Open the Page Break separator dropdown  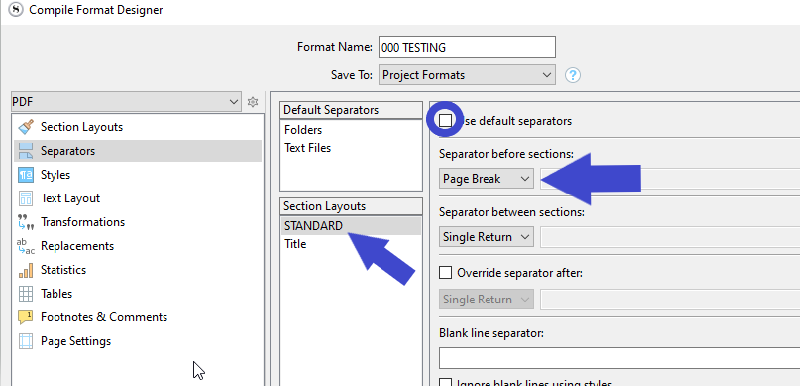coord(486,179)
